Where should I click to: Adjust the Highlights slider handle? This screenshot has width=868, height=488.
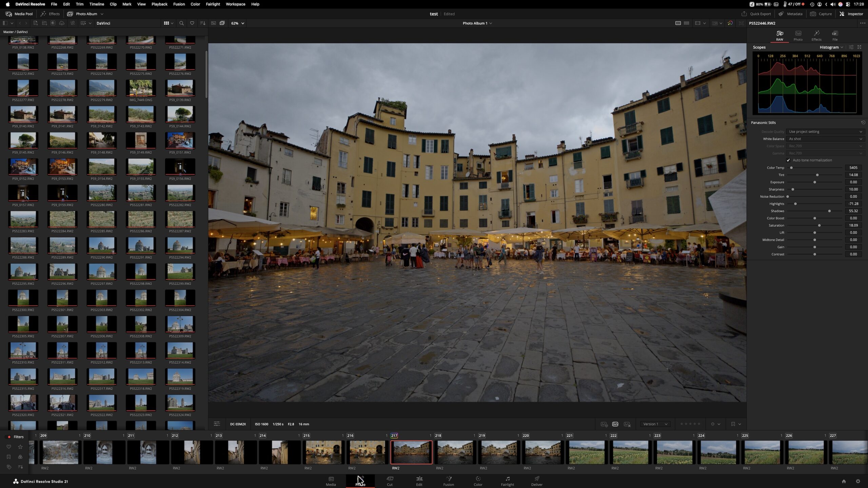click(795, 204)
